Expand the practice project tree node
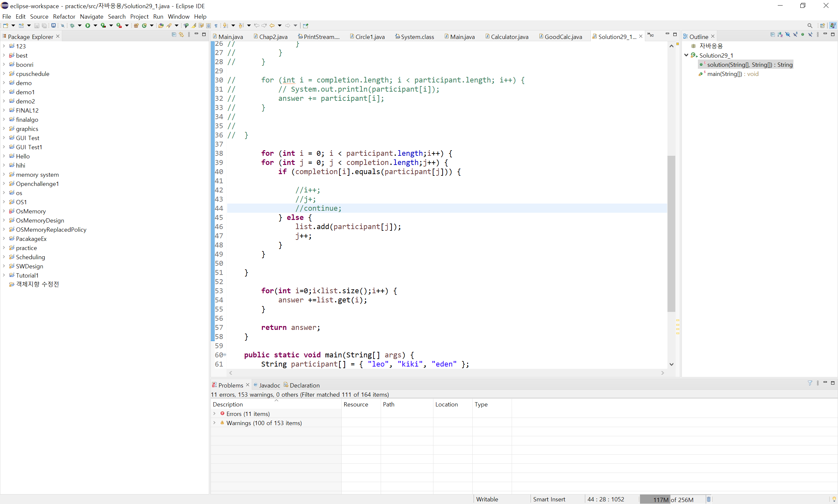The width and height of the screenshot is (838, 504). [x=4, y=248]
